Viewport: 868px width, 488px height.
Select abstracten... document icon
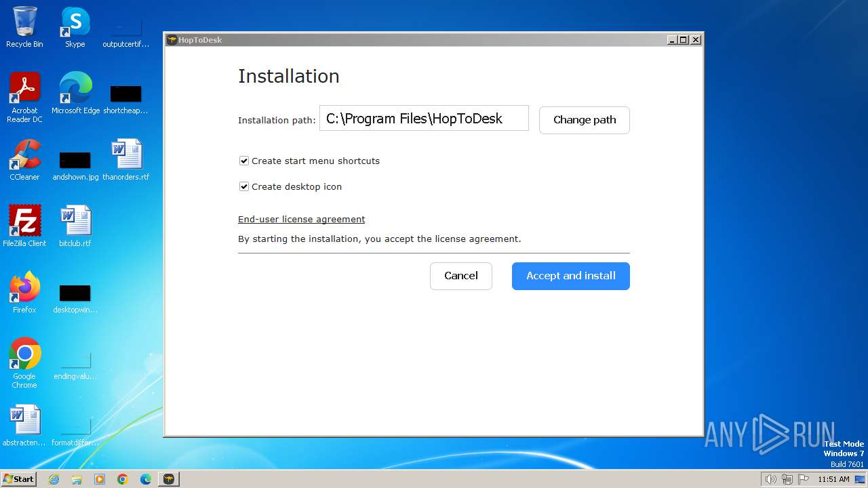pyautogui.click(x=24, y=426)
